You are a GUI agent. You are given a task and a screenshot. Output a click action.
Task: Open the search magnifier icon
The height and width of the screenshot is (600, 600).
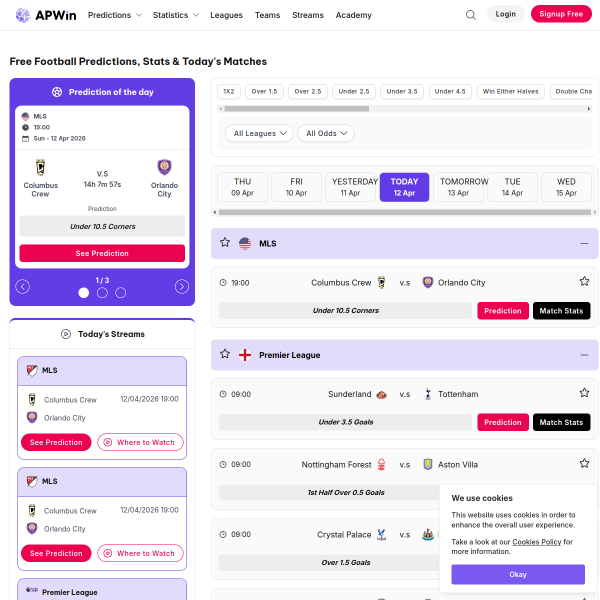(471, 15)
